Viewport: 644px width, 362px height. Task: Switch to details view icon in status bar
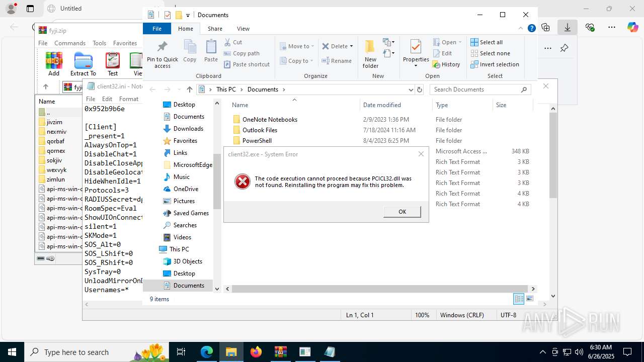(x=519, y=299)
